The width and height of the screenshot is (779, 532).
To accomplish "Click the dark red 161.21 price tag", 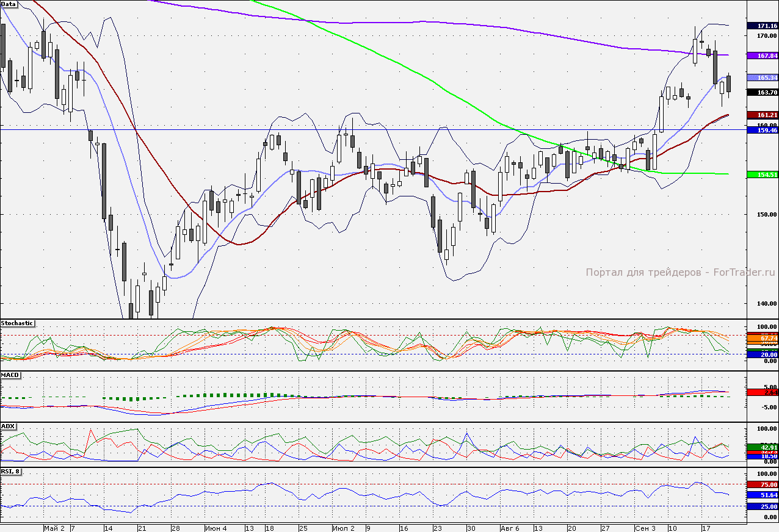I will [x=763, y=115].
